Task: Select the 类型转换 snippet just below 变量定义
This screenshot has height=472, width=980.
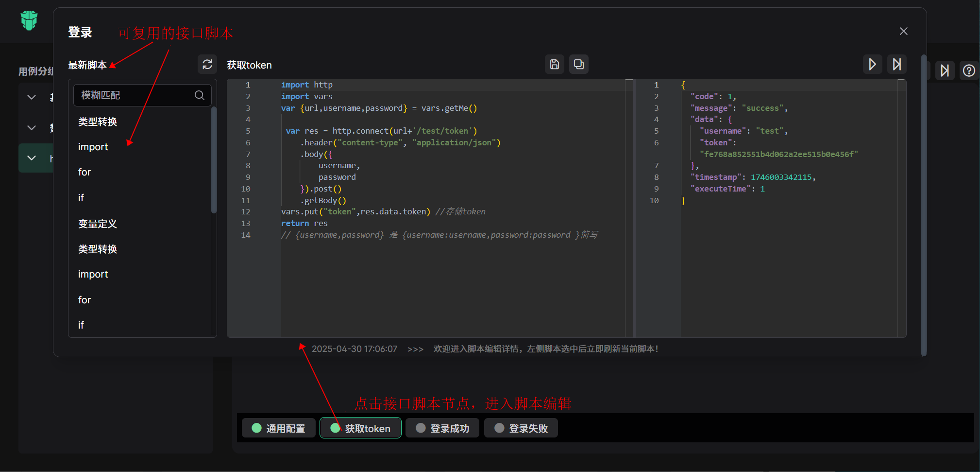Action: [x=98, y=249]
